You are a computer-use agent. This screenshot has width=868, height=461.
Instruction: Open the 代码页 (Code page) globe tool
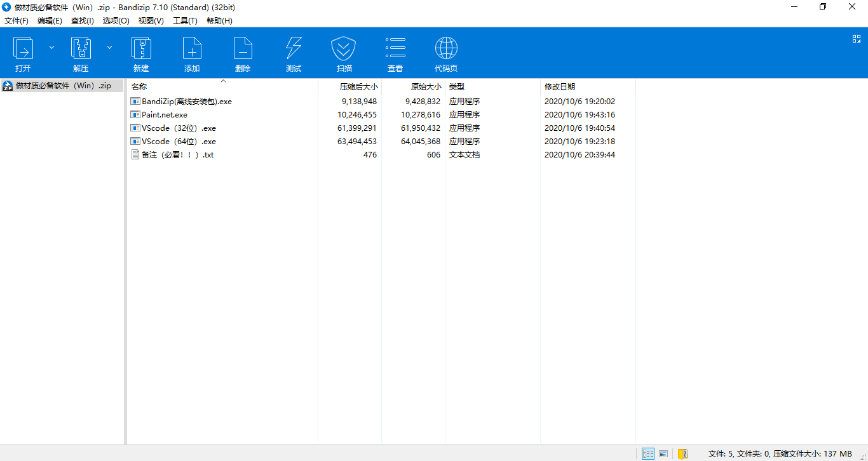pos(446,54)
